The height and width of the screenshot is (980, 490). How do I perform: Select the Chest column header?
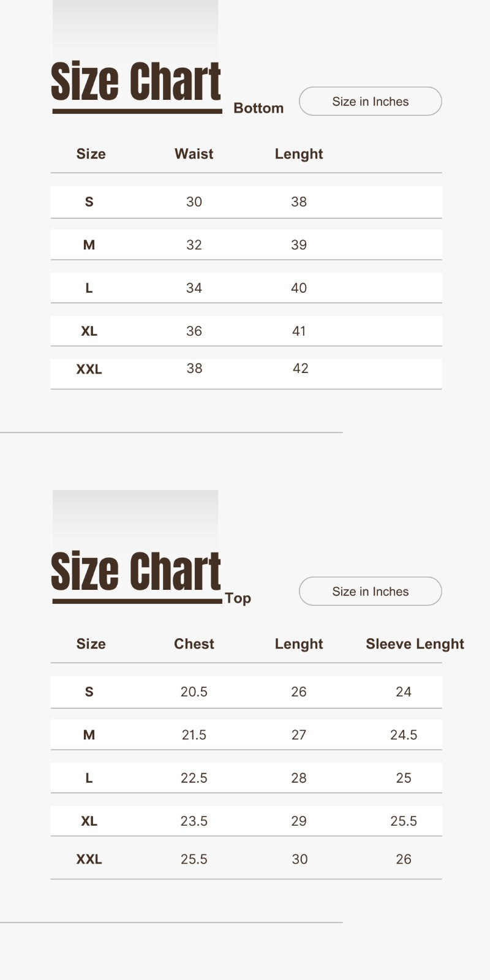coord(194,644)
